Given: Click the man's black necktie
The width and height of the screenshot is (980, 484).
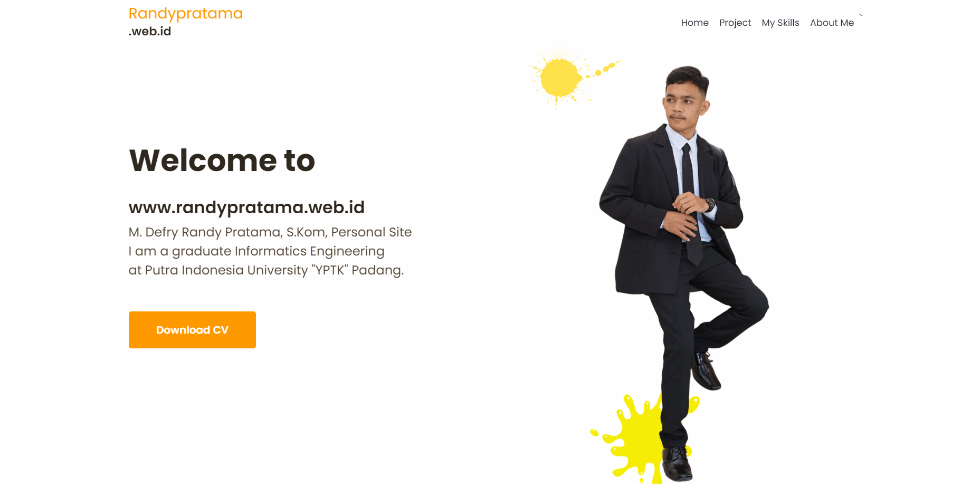Looking at the screenshot, I should pos(690,203).
